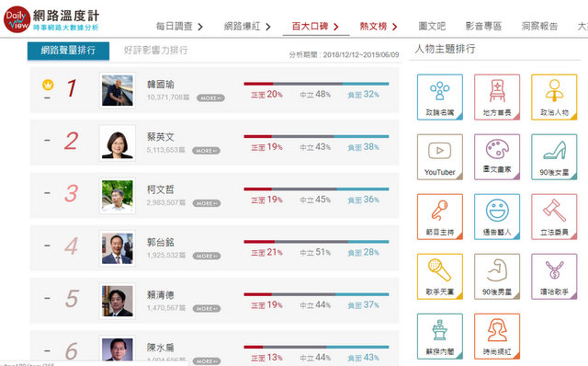Open the 洞察報告 menu item
The width and height of the screenshot is (588, 366).
click(x=539, y=27)
